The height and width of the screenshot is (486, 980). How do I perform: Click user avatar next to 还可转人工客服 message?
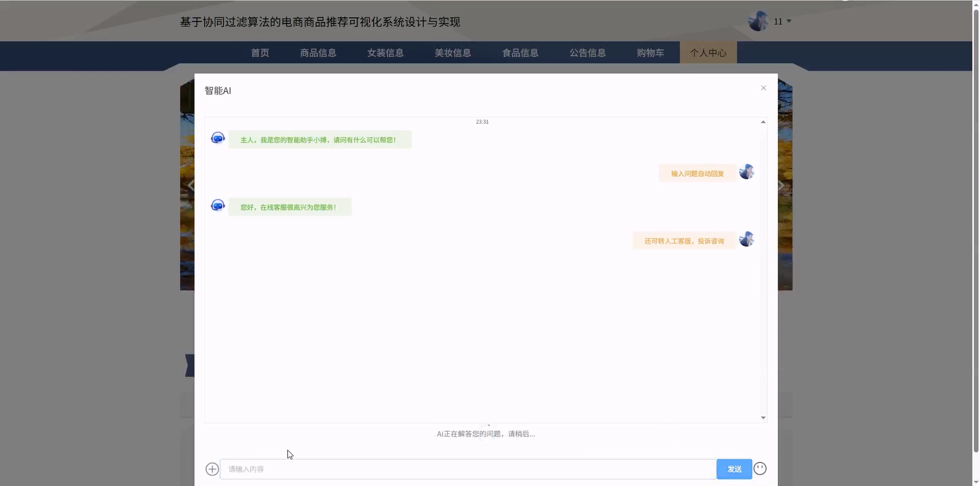point(746,239)
